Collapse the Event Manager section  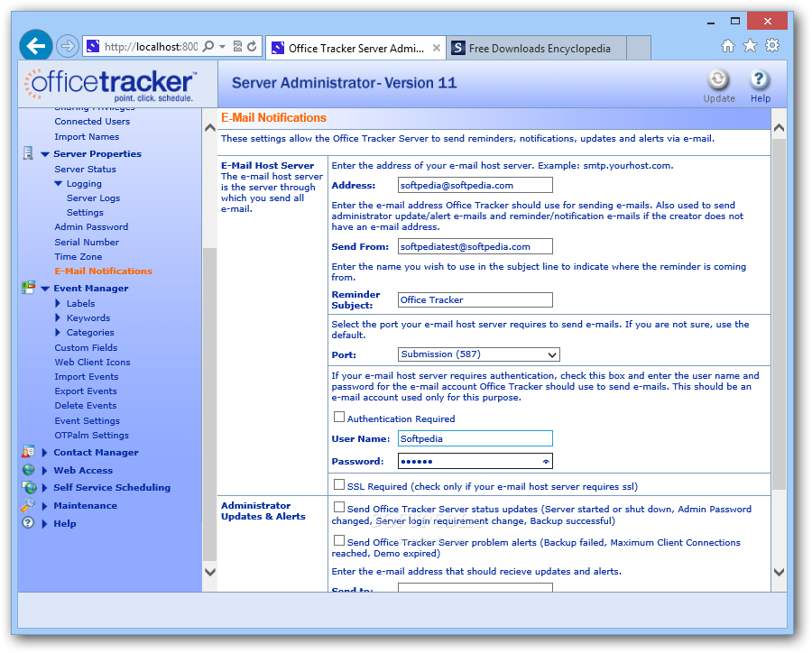click(45, 289)
